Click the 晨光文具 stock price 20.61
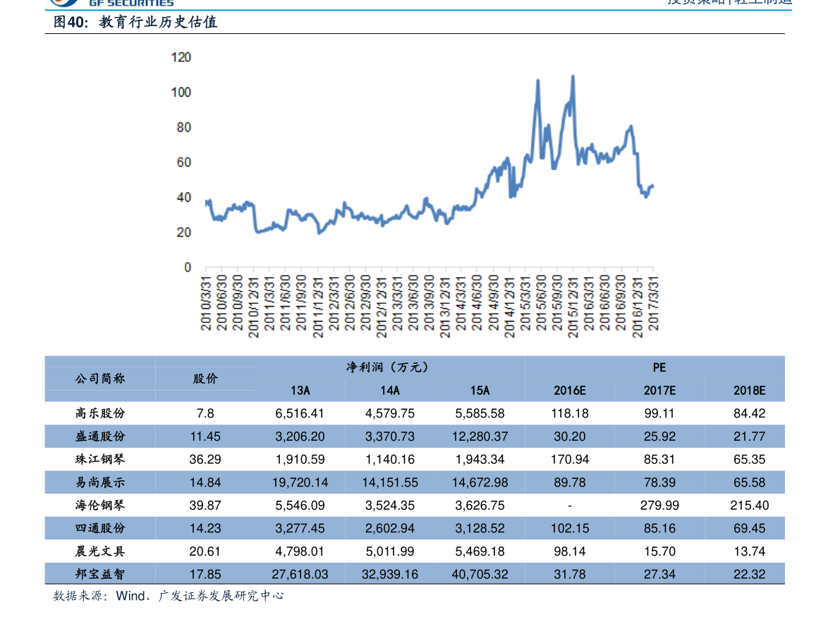The image size is (840, 617). 205,551
